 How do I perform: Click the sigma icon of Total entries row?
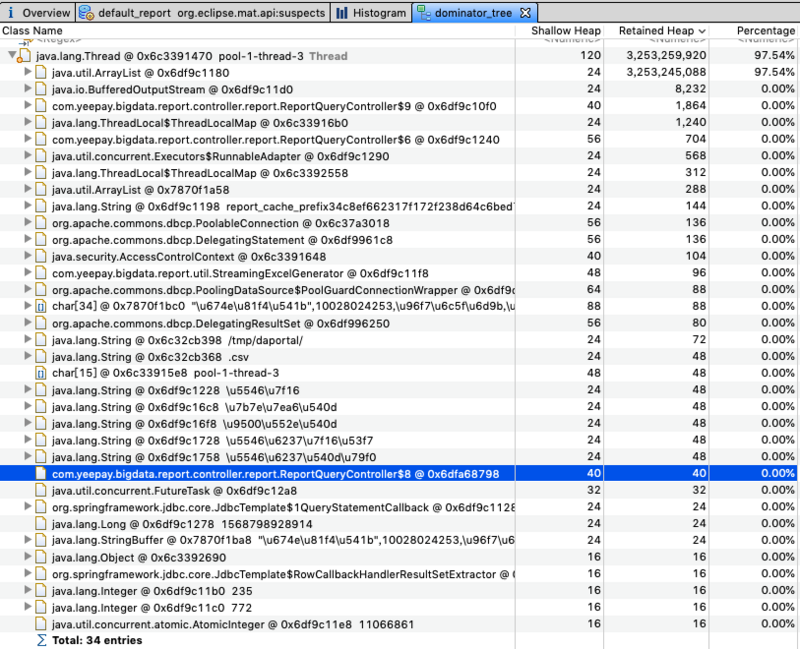[x=41, y=640]
